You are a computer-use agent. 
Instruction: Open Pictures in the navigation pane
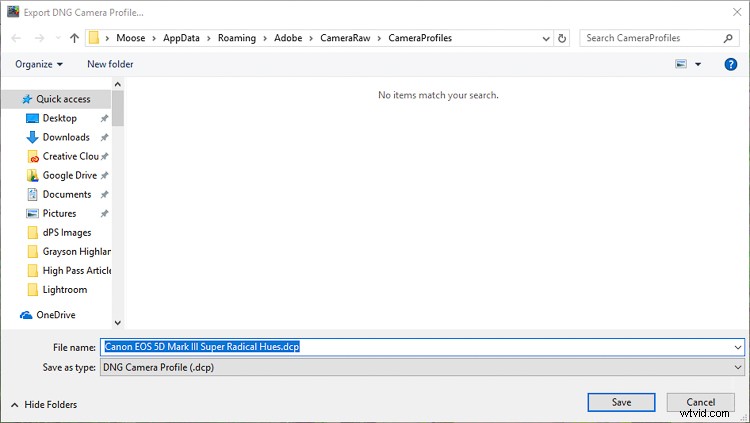point(59,213)
